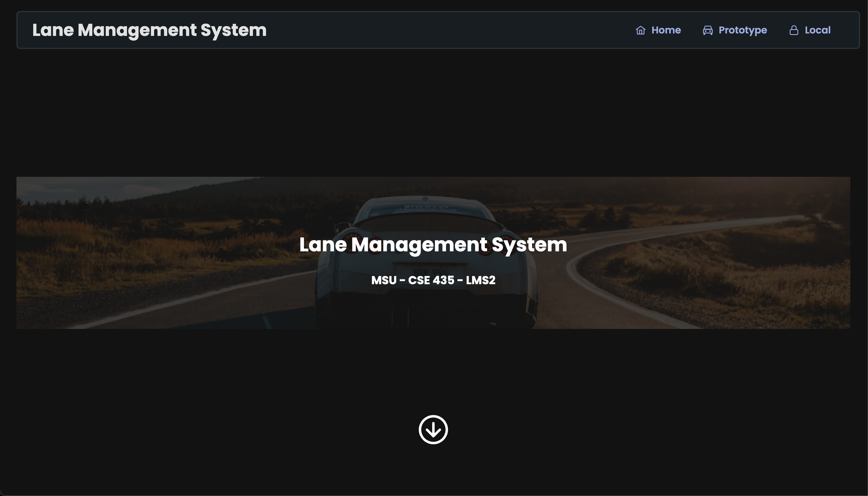Click the house icon beside Home
Screen dimensions: 868x496
(x=640, y=30)
